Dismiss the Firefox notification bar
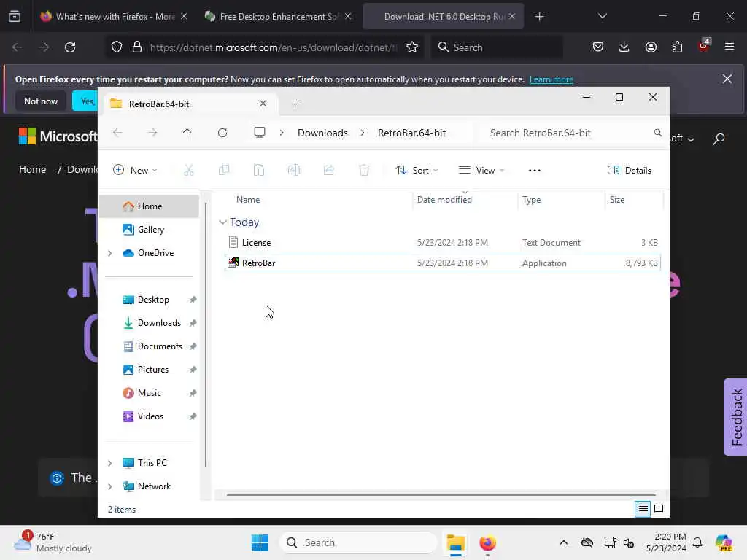The width and height of the screenshot is (747, 560). click(x=727, y=79)
